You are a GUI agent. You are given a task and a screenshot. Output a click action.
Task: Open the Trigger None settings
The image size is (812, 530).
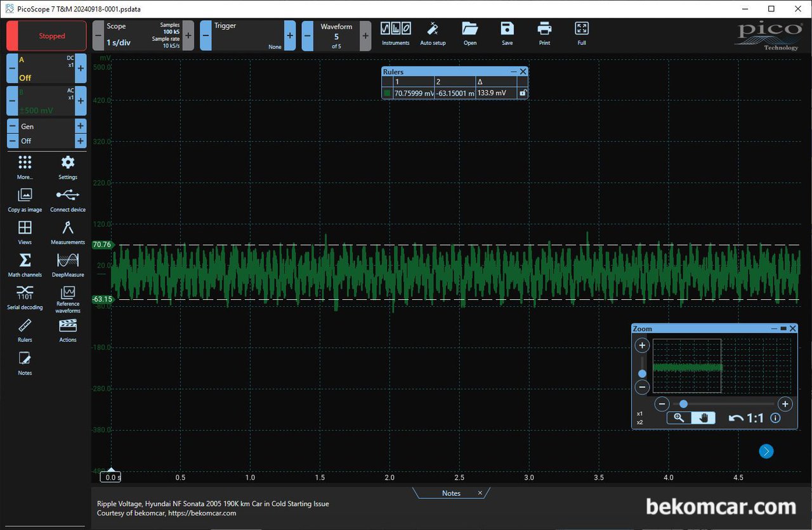pos(247,36)
